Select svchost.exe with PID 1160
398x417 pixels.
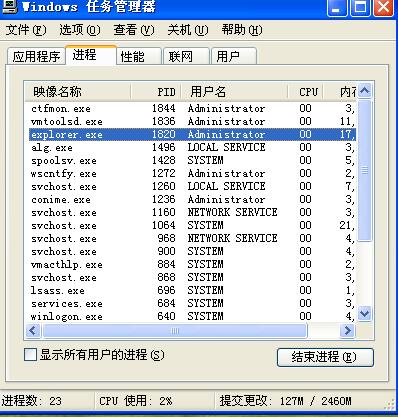pyautogui.click(x=192, y=212)
